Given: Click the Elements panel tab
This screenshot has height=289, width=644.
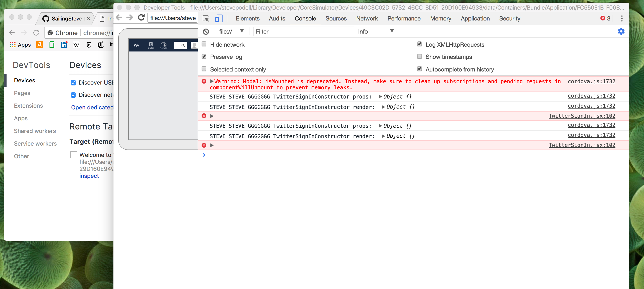Looking at the screenshot, I should coord(247,19).
